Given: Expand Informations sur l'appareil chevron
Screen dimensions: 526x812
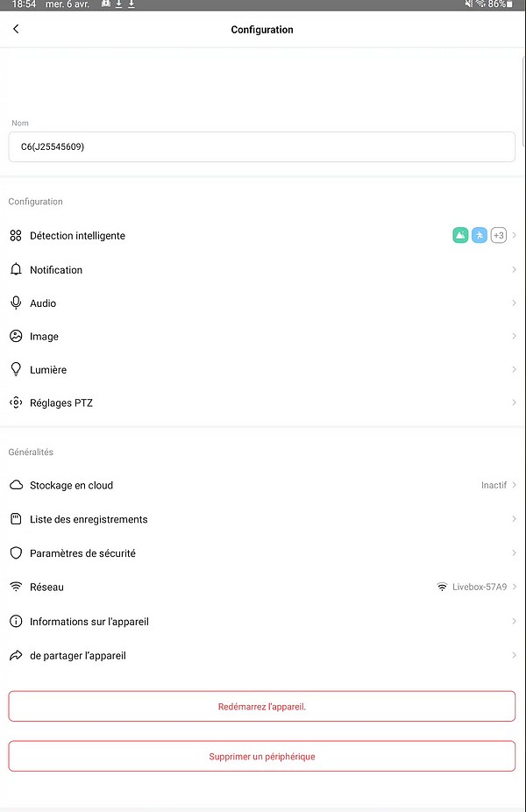Looking at the screenshot, I should 514,621.
